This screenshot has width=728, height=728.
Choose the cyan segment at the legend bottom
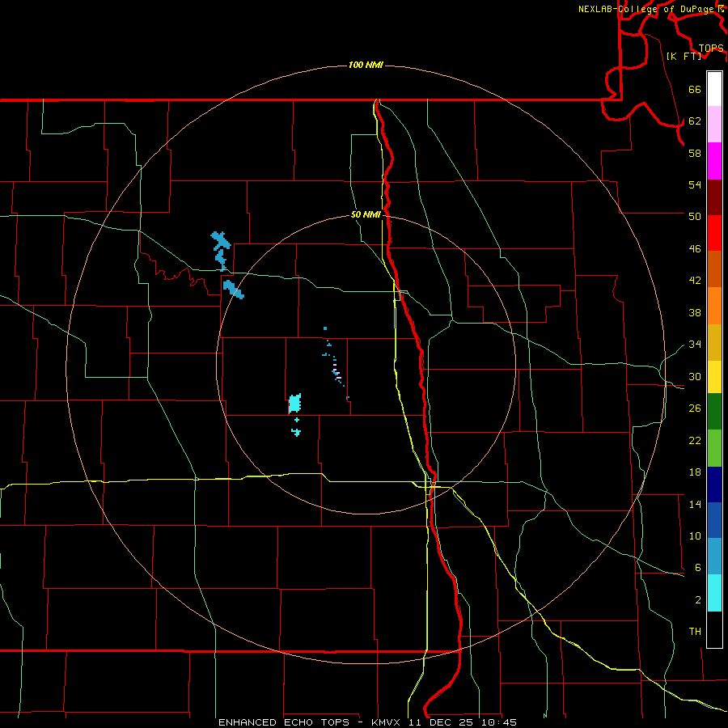[714, 593]
